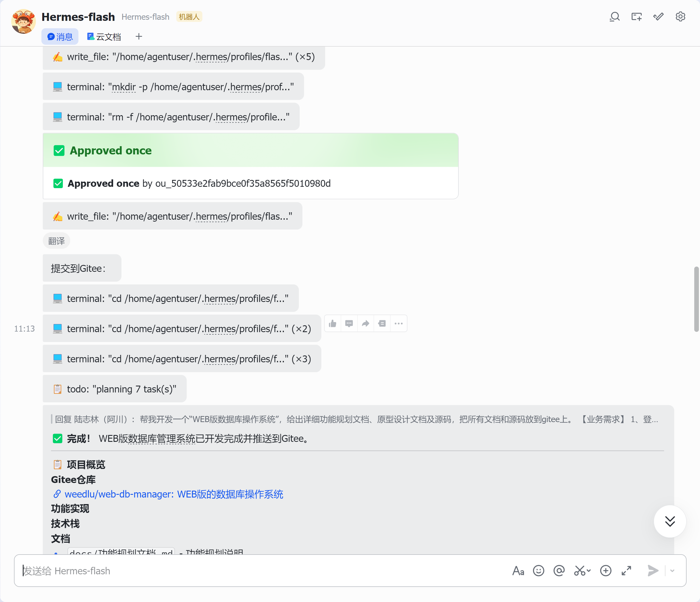Open more message actions ellipsis

(399, 323)
